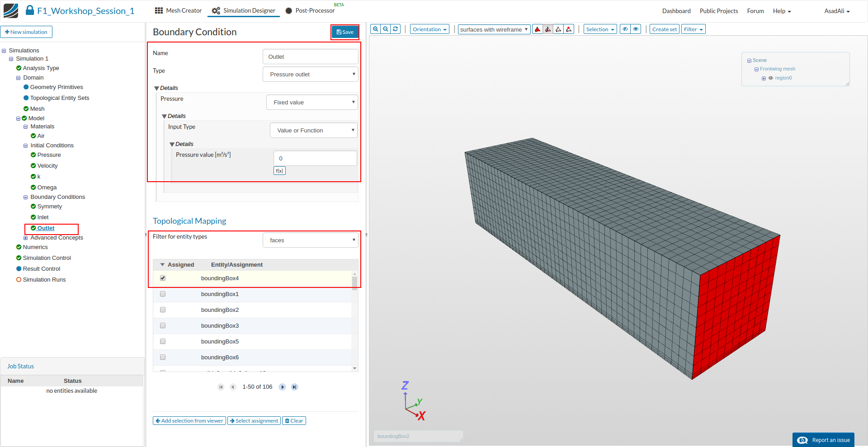This screenshot has width=868, height=447.
Task: Open the Orientation dropdown
Action: (429, 29)
